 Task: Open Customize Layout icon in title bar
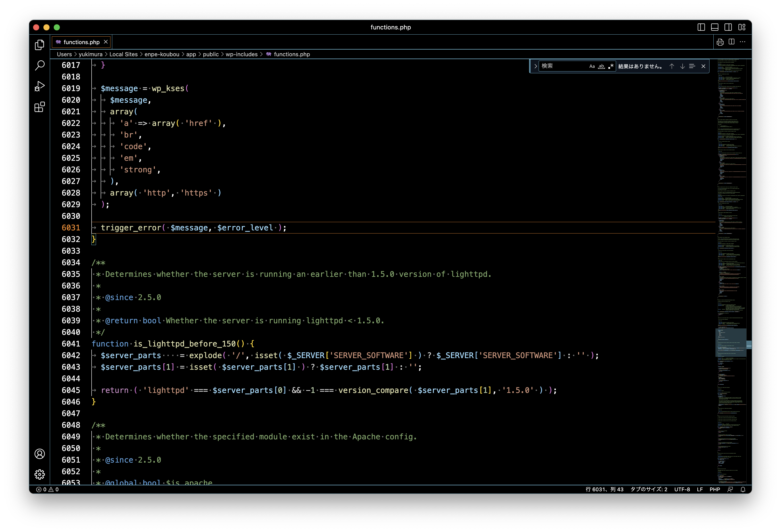pyautogui.click(x=742, y=27)
